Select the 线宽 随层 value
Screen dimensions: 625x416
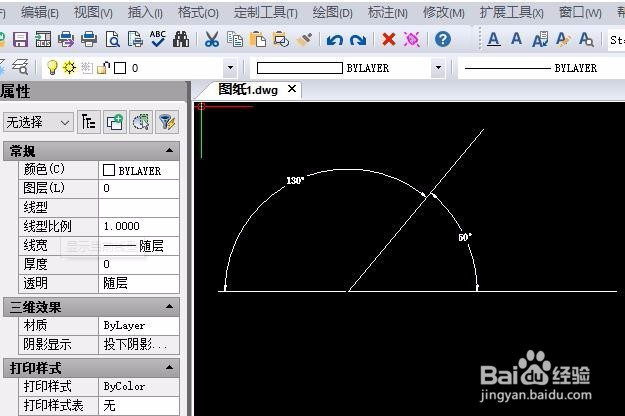(139, 246)
